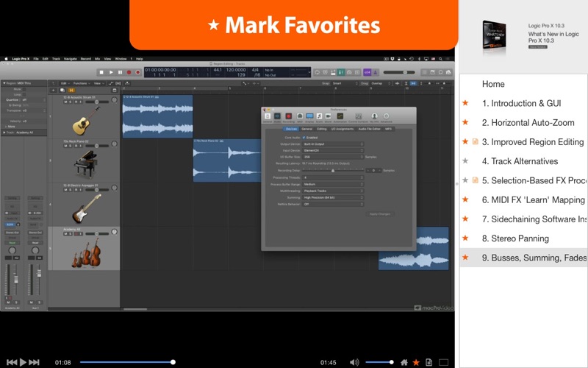Viewport: 588px width, 368px height.
Task: Open lesson 8. Stereo Panning
Action: point(515,238)
